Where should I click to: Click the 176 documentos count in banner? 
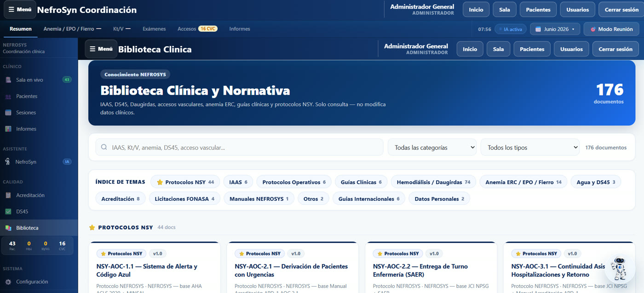point(609,93)
